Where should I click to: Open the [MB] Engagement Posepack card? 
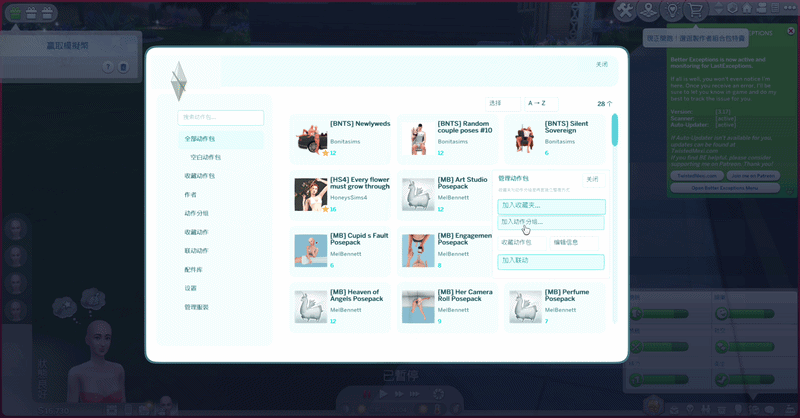pos(445,251)
